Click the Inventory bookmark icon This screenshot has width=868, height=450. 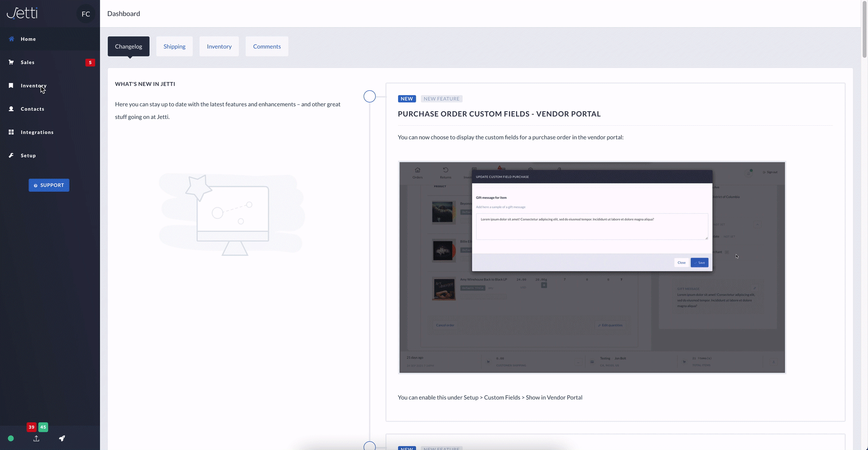11,85
